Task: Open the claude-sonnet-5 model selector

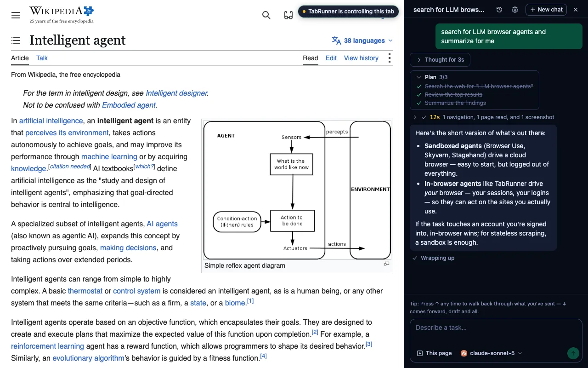Action: pos(492,353)
